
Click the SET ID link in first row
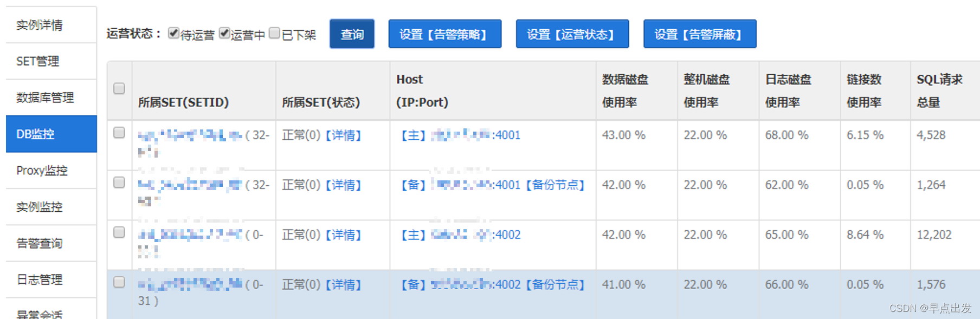[x=190, y=135]
